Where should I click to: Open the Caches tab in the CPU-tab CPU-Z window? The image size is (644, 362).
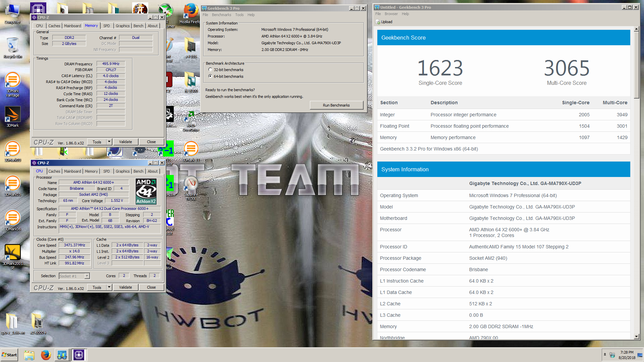pyautogui.click(x=54, y=171)
